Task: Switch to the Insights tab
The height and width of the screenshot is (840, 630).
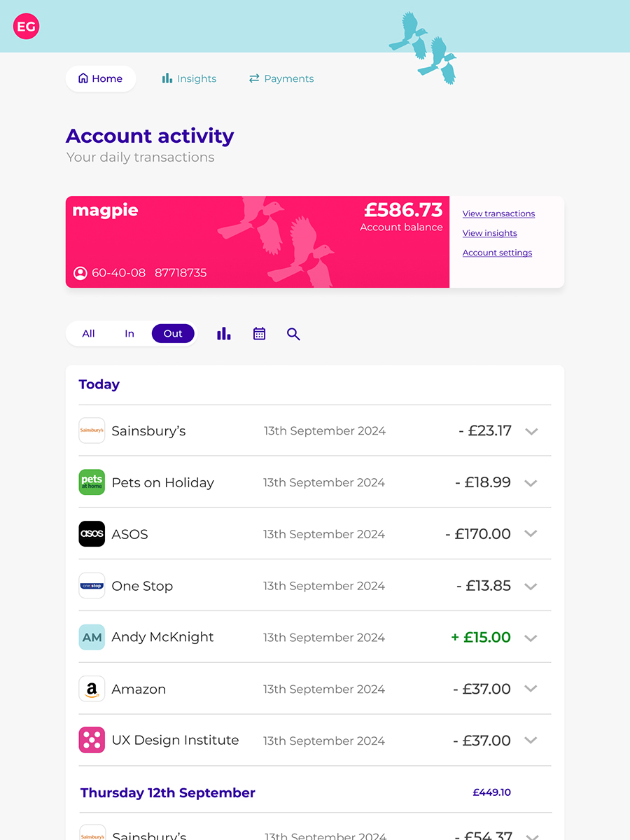Action: click(x=189, y=78)
